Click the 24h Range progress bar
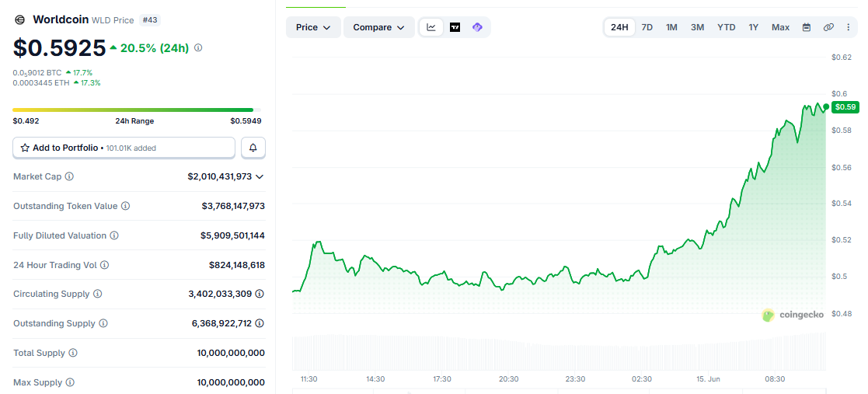Viewport: 868px width, 394px height. [x=137, y=110]
